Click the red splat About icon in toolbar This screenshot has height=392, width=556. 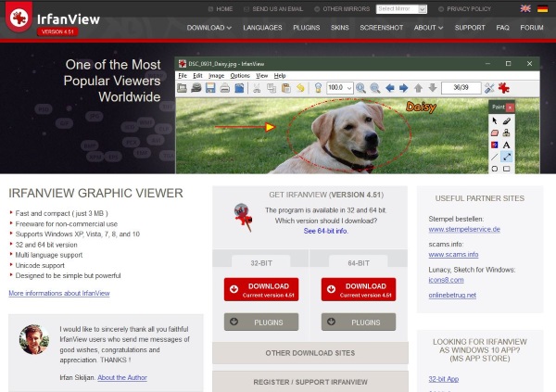(x=504, y=88)
